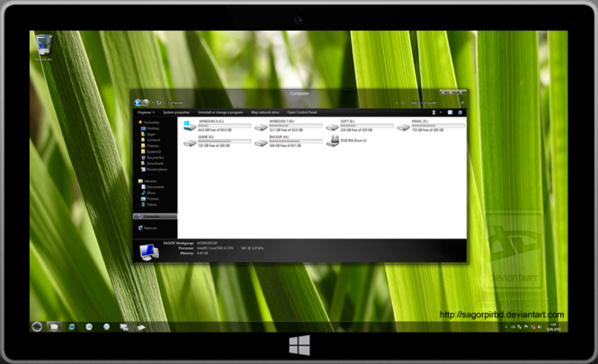The image size is (598, 364).
Task: Open the Videos library
Action: point(149,205)
